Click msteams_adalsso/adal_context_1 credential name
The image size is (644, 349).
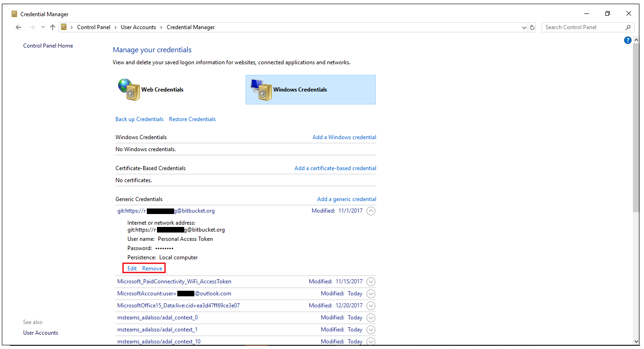pos(157,330)
